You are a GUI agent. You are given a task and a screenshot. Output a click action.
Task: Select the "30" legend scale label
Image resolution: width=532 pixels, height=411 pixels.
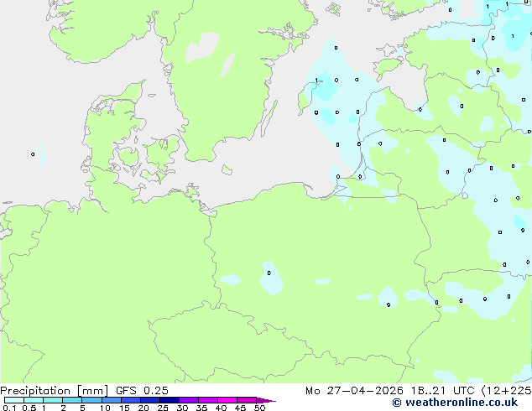tap(182, 408)
